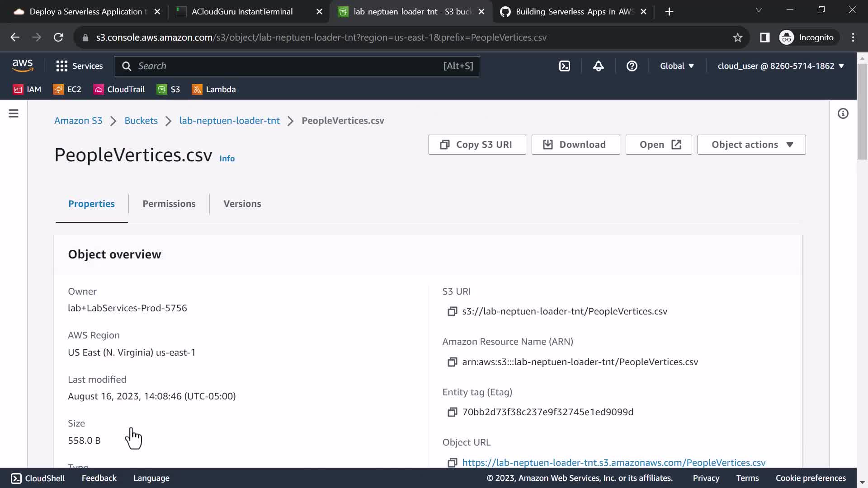The width and height of the screenshot is (868, 488).
Task: Open the AWS CloudShell icon in top navbar
Action: click(565, 66)
